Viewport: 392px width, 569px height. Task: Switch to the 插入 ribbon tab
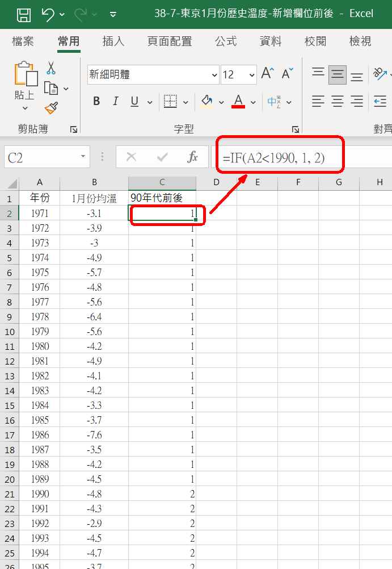click(113, 41)
